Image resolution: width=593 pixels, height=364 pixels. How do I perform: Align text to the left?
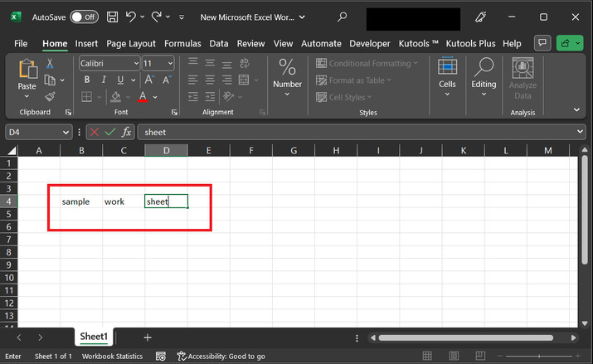tap(193, 80)
